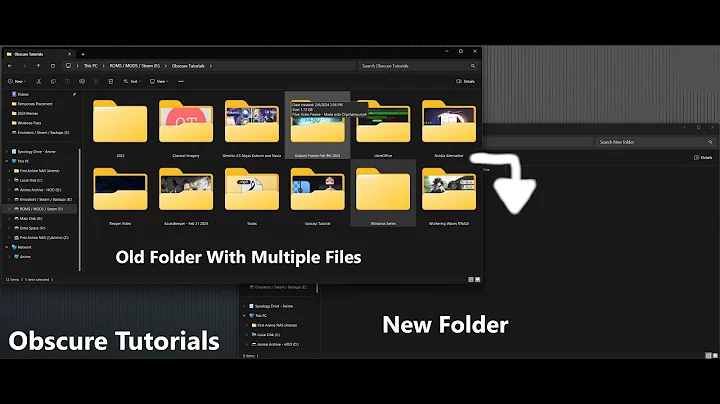The image size is (720, 404).
Task: Select the 2023 folder
Action: click(x=120, y=125)
